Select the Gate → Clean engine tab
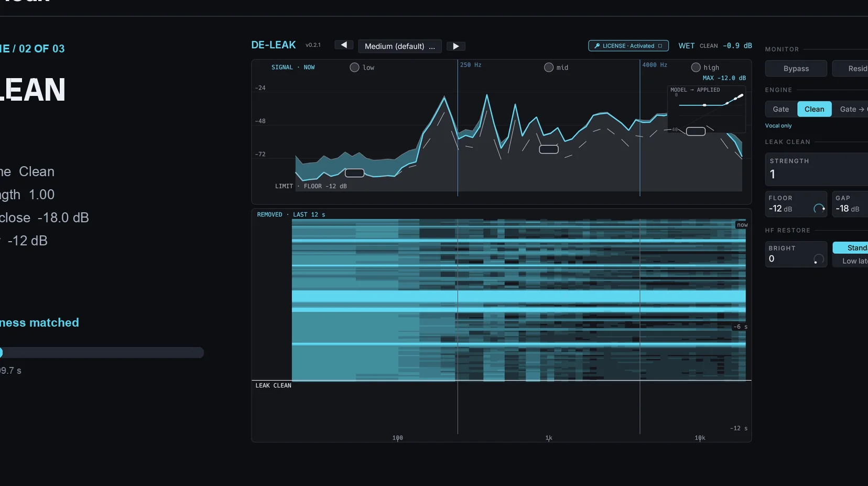 [851, 109]
